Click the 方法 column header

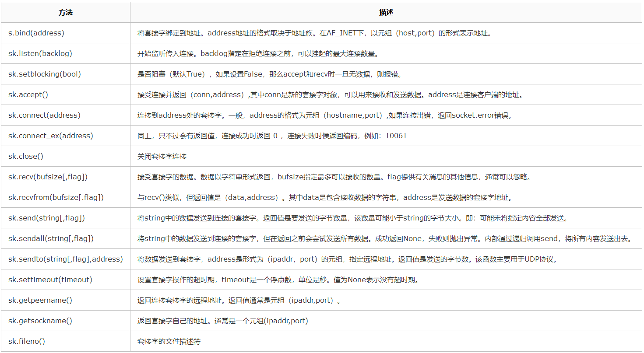66,13
